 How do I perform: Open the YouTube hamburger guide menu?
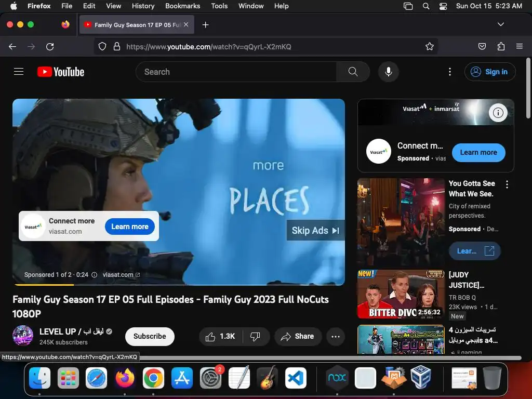point(19,72)
